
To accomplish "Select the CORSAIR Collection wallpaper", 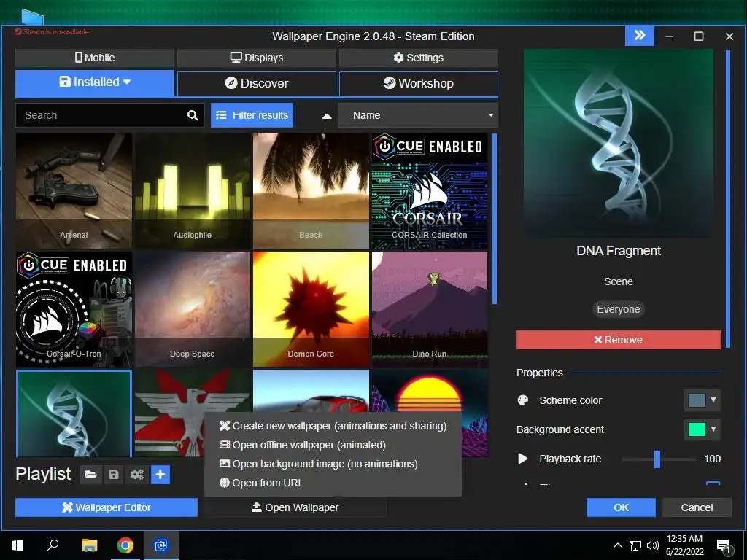I will click(x=429, y=190).
